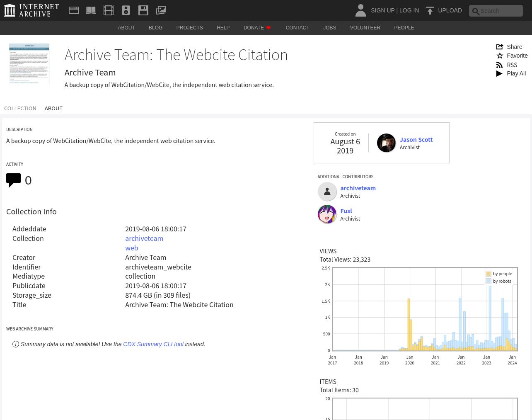Viewport: 532px width, 420px height.
Task: Click Jason Scott's avatar picture
Action: pyautogui.click(x=386, y=143)
